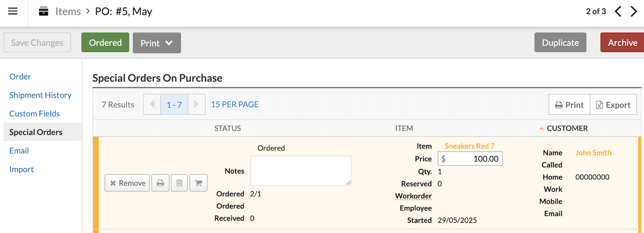Click the trash icon in special order row

179,183
